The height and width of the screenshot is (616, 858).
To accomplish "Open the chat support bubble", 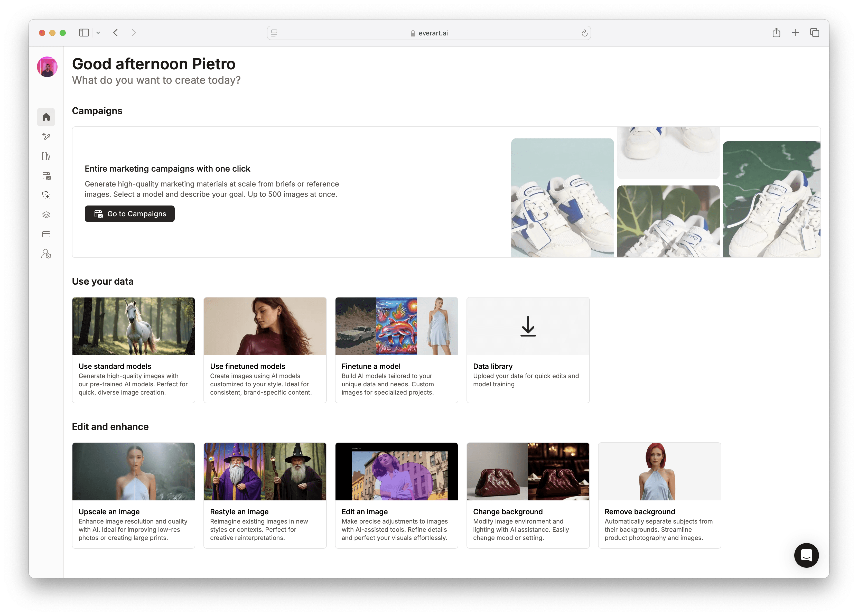I will 806,555.
